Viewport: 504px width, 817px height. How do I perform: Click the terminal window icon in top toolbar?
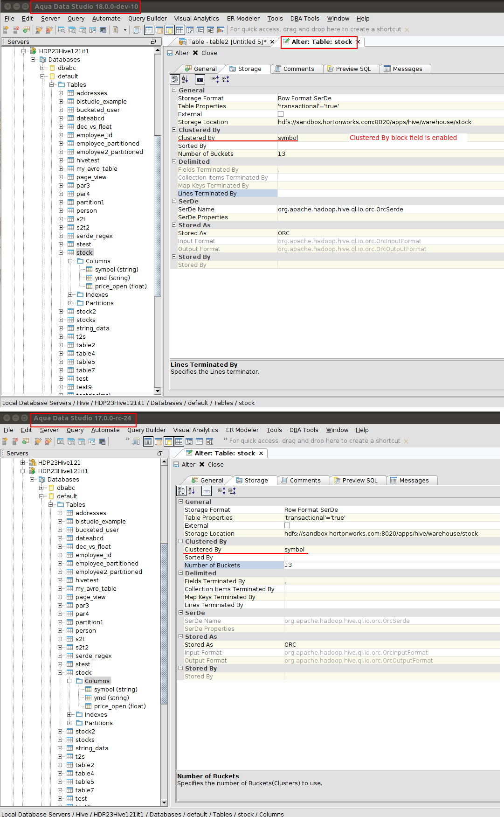coord(103,29)
